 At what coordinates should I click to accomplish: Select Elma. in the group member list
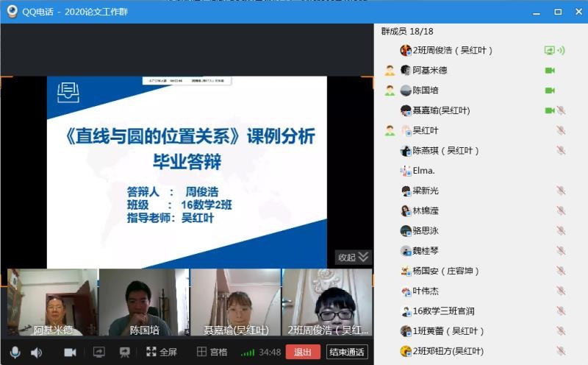click(x=424, y=170)
